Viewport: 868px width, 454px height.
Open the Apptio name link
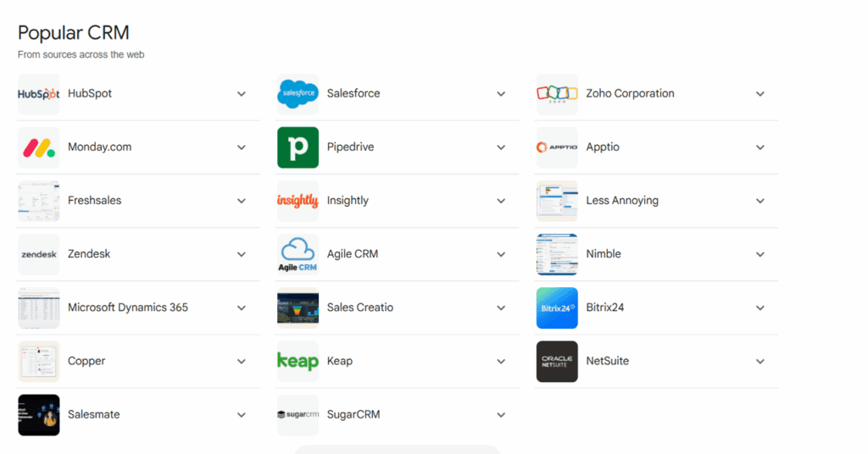click(603, 147)
